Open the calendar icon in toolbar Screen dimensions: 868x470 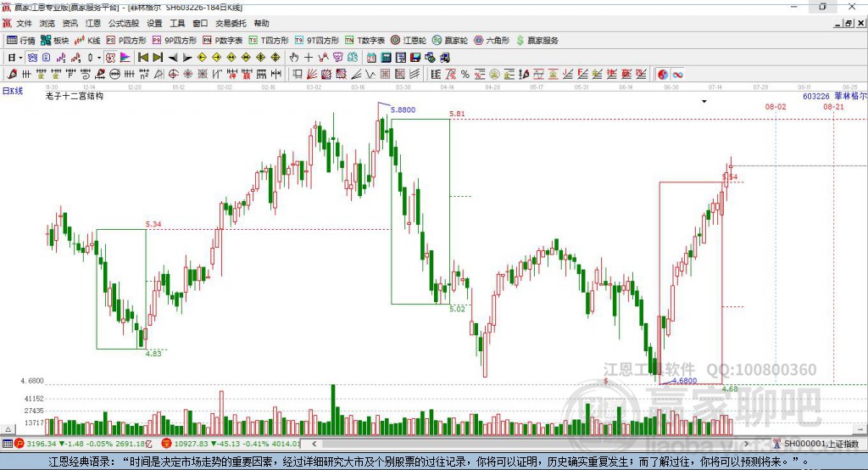(x=371, y=58)
